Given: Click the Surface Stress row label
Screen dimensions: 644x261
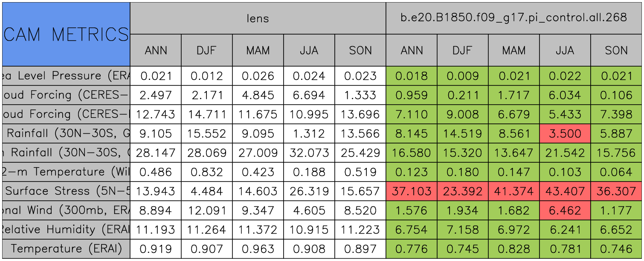Looking at the screenshot, I should pyautogui.click(x=66, y=191).
